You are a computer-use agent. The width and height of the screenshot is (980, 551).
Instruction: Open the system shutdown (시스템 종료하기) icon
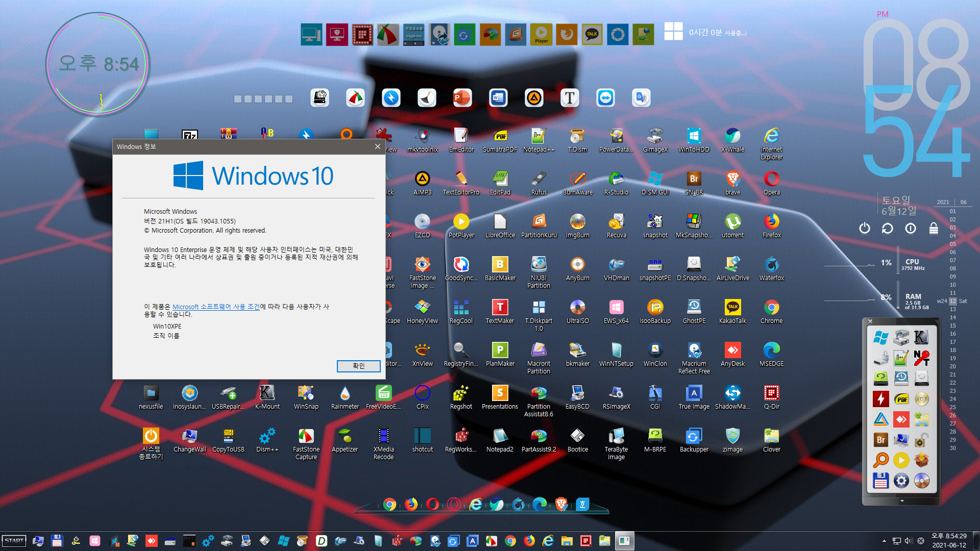click(151, 443)
